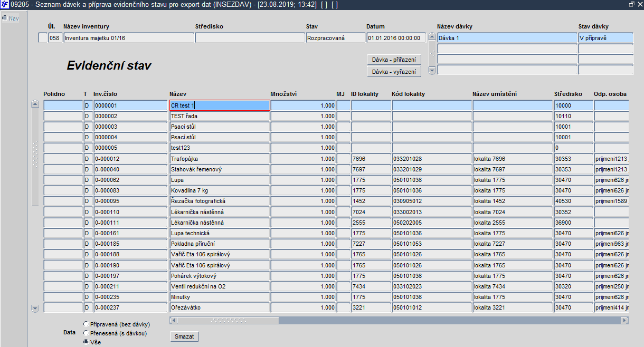Click the Název inventury field Inventura majetku 01/16
The image size is (644, 347).
click(128, 38)
